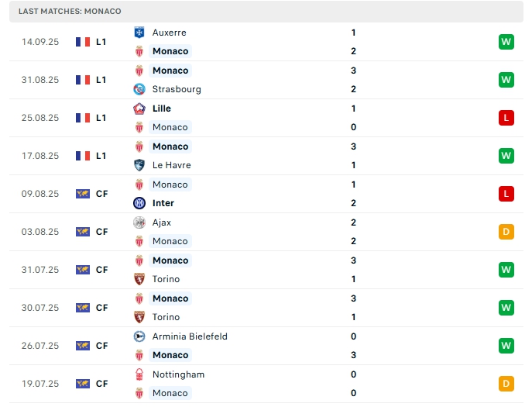Click the green W badge for Auxerre match
Image resolution: width=532 pixels, height=407 pixels.
coord(506,42)
